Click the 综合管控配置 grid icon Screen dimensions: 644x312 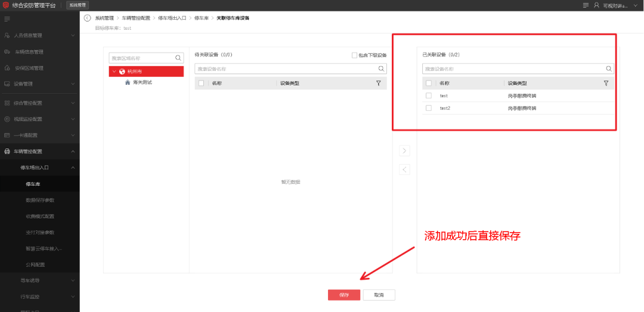(7, 103)
